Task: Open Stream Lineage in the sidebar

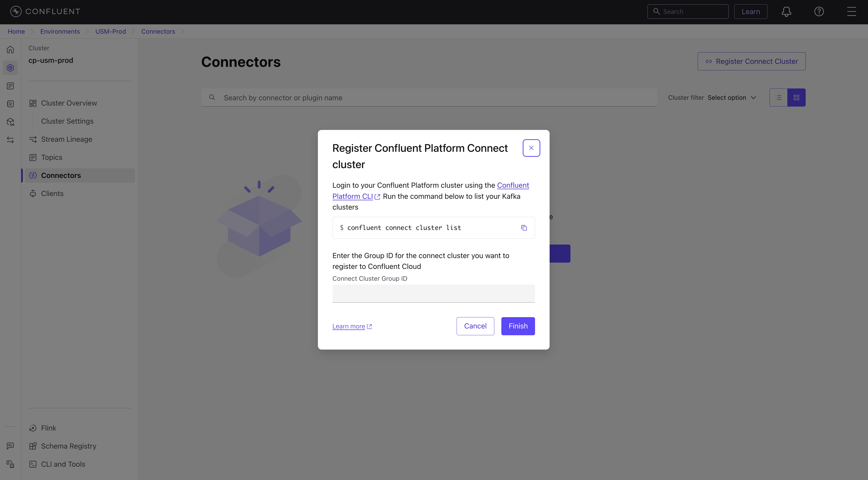Action: tap(66, 139)
